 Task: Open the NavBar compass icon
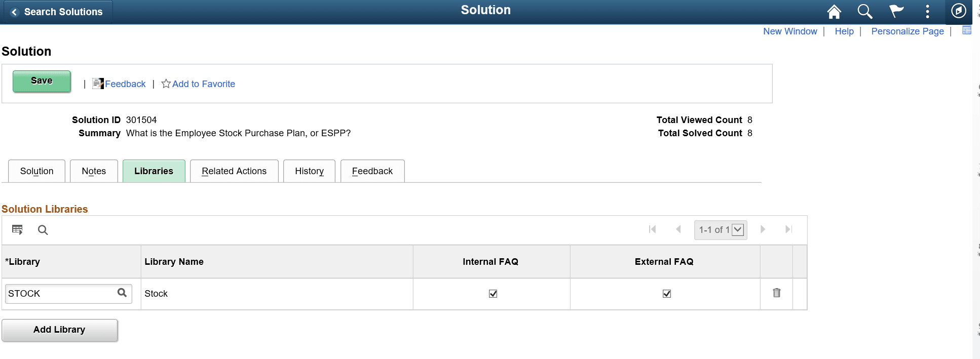(x=958, y=11)
